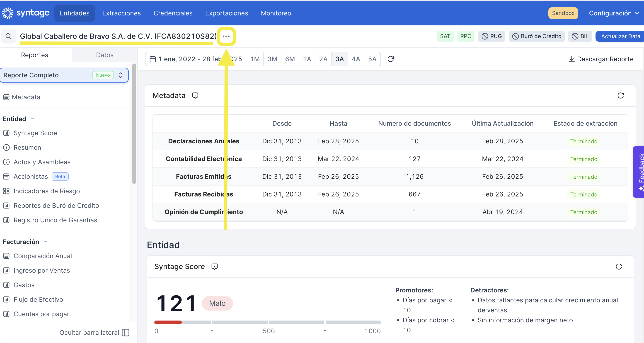The height and width of the screenshot is (343, 644).
Task: Select the 1A range
Action: 307,59
